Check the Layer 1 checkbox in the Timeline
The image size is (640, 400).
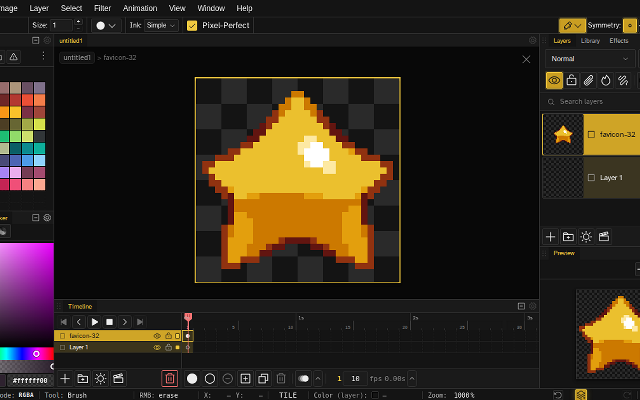coord(62,347)
